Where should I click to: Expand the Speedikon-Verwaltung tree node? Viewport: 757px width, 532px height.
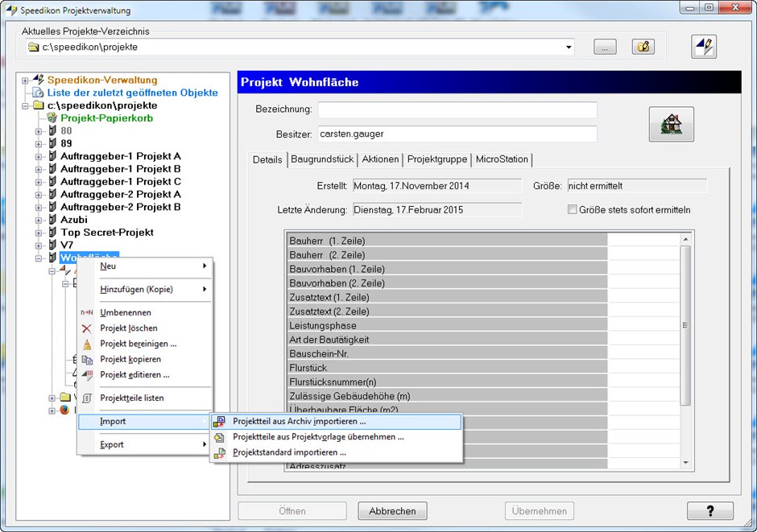click(25, 80)
